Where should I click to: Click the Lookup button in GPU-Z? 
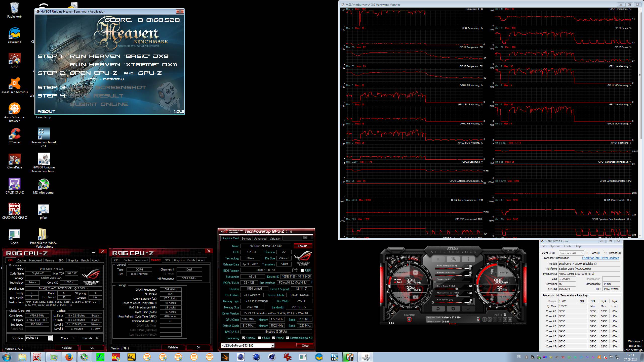[303, 246]
